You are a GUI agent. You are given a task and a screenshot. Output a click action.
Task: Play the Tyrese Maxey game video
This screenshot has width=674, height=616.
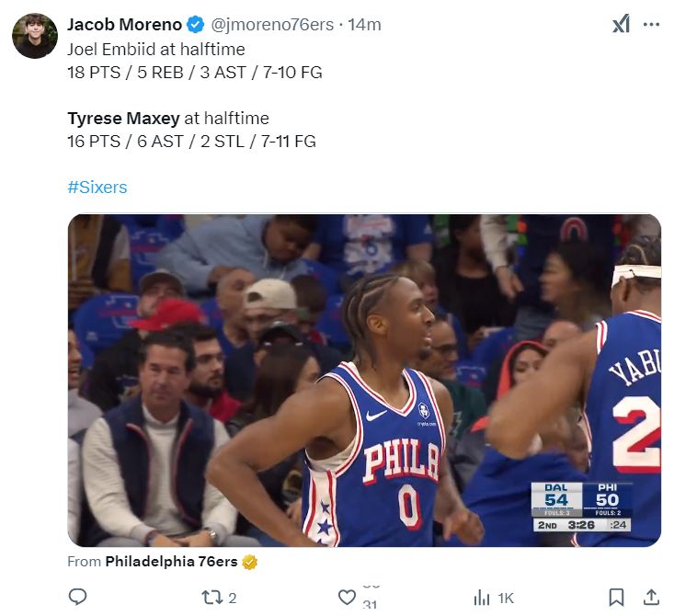[364, 381]
